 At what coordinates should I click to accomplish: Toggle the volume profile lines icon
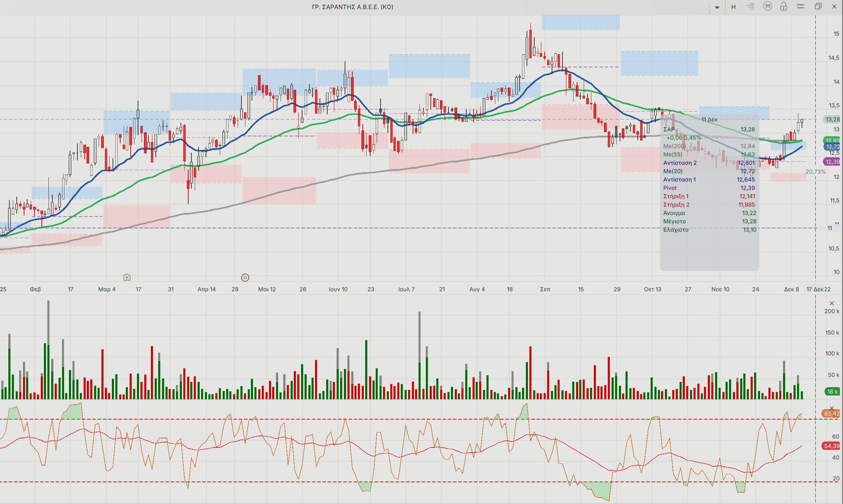tap(750, 7)
